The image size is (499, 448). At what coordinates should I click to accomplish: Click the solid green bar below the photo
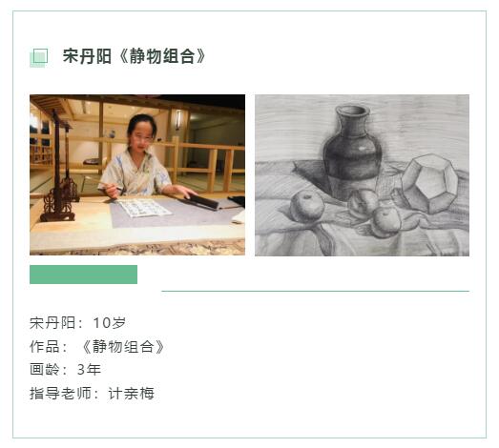[x=83, y=275]
